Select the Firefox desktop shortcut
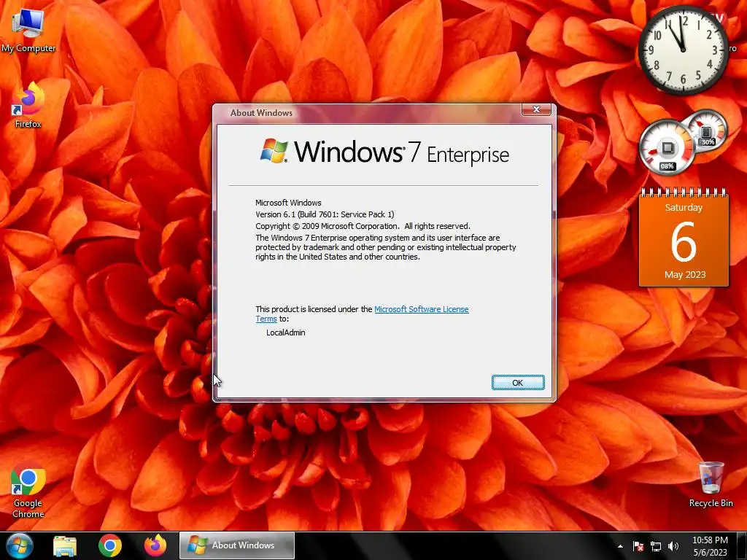The width and height of the screenshot is (747, 560). [x=28, y=106]
